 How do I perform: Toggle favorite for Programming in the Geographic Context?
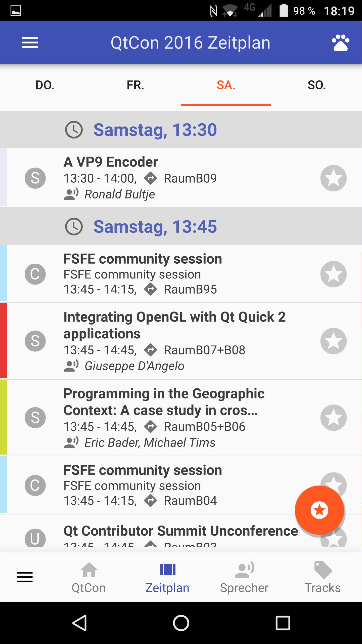click(x=334, y=418)
